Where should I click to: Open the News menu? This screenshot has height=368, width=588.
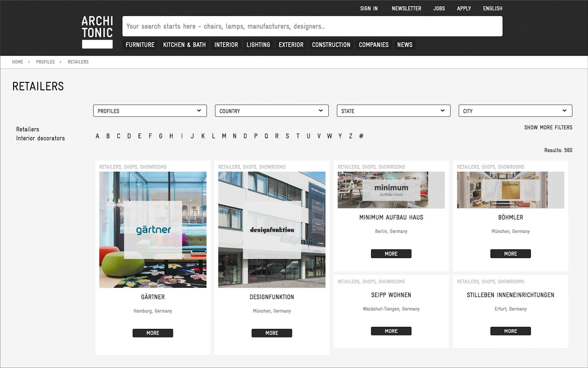[x=405, y=45]
